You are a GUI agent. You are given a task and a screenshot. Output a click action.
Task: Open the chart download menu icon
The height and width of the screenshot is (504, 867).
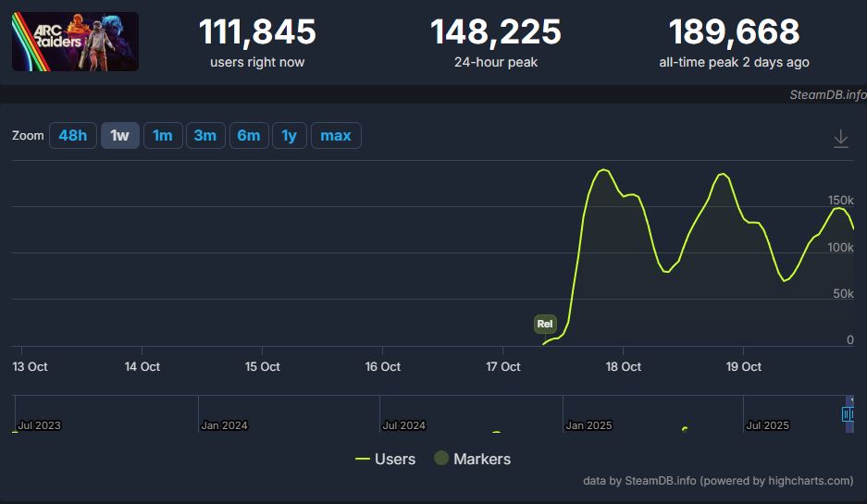[x=840, y=138]
